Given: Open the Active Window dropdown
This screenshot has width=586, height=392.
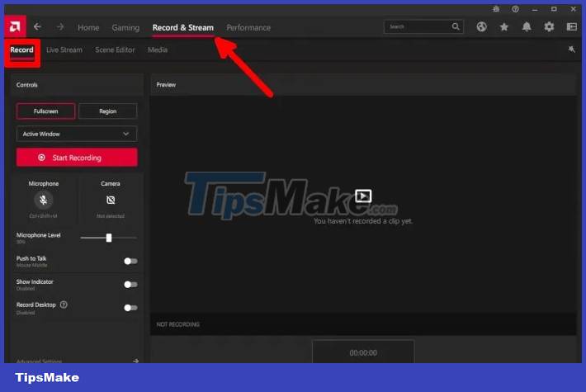Looking at the screenshot, I should pos(77,134).
